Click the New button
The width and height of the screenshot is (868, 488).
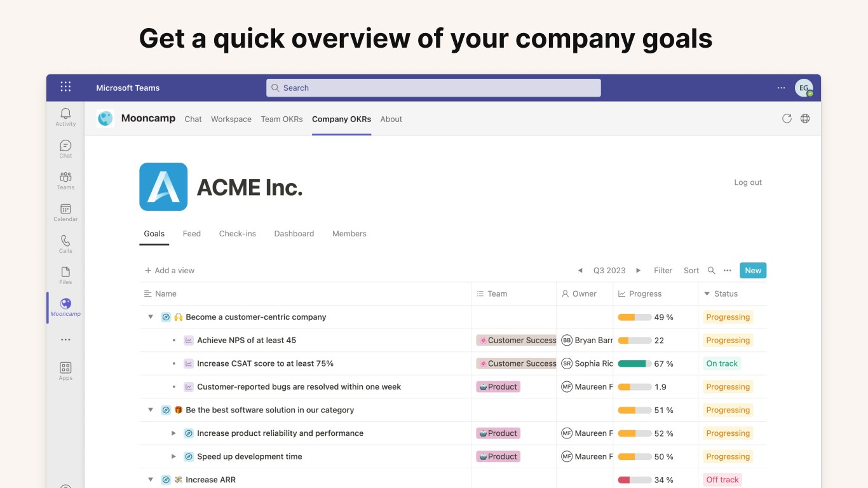tap(753, 271)
